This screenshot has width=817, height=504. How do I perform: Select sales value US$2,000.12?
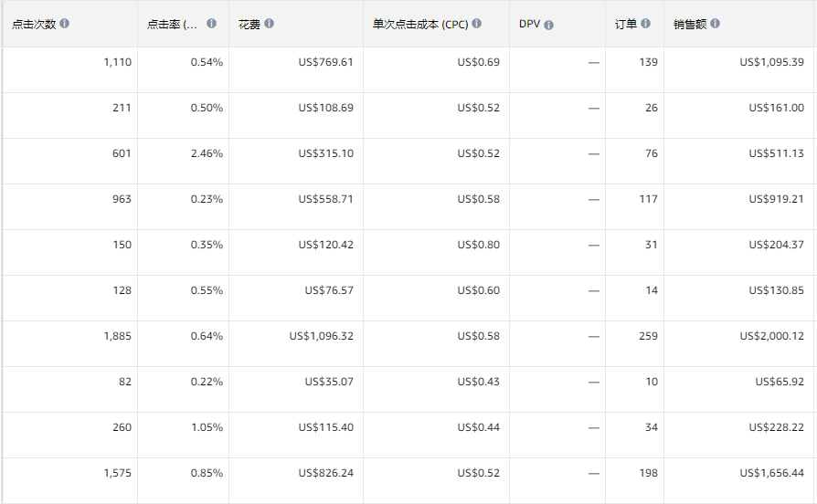771,336
